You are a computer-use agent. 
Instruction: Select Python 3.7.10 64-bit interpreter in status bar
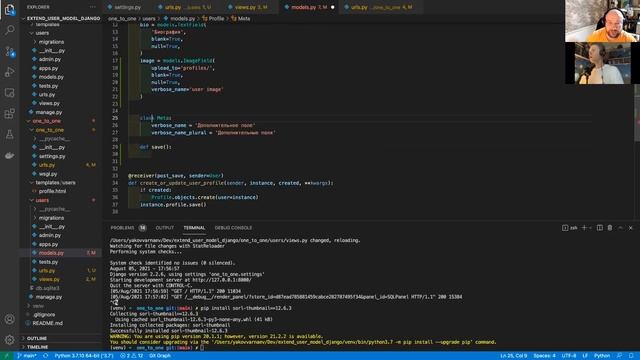coord(84,356)
